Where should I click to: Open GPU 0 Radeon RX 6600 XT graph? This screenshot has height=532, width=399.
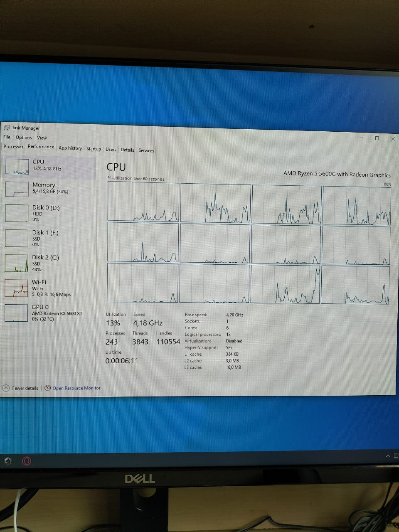coord(16,313)
